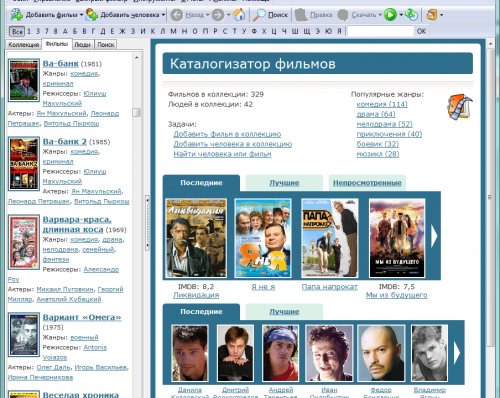The width and height of the screenshot is (500, 398).
Task: Open the мюзикл (28) genre link
Action: pos(378,154)
